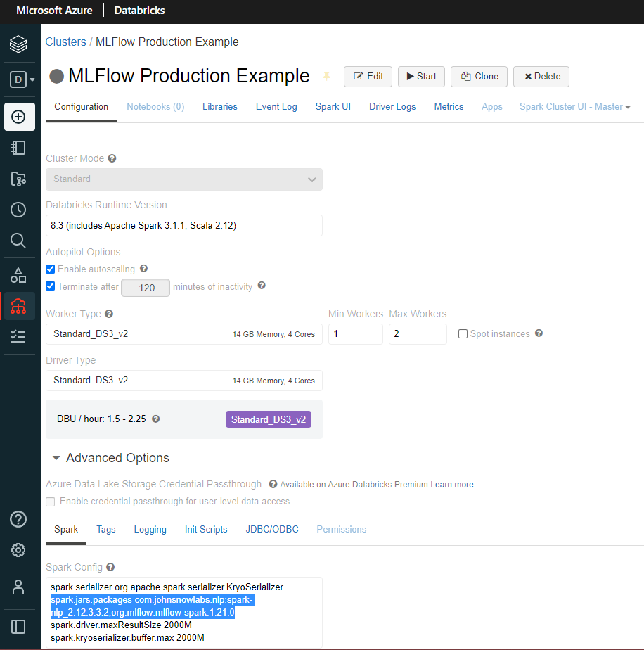Select the Compute clusters icon
The width and height of the screenshot is (644, 650).
point(18,306)
